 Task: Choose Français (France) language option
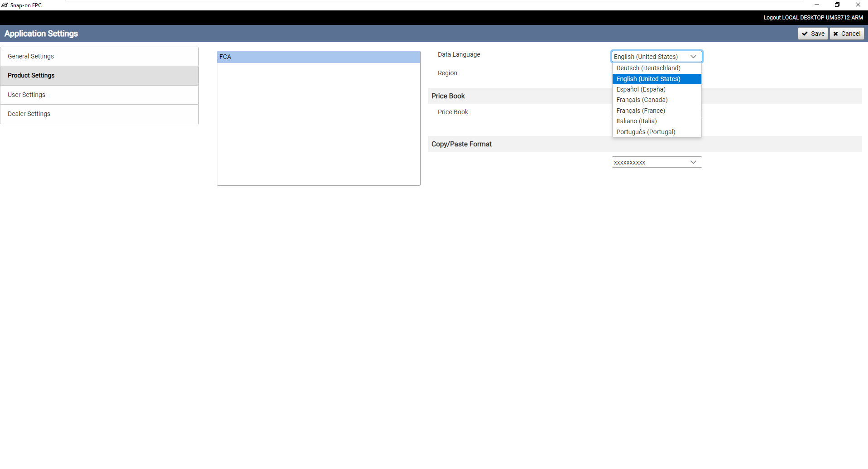click(657, 111)
